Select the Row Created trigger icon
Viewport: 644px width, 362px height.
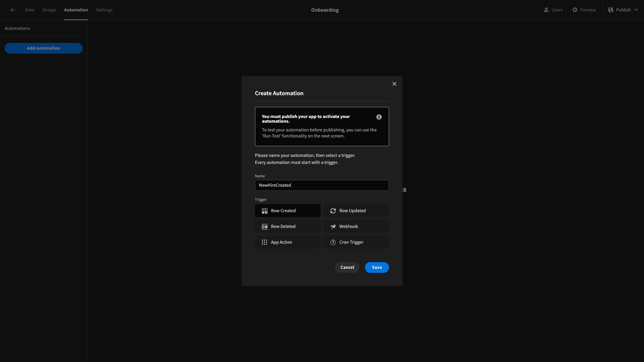click(264, 211)
